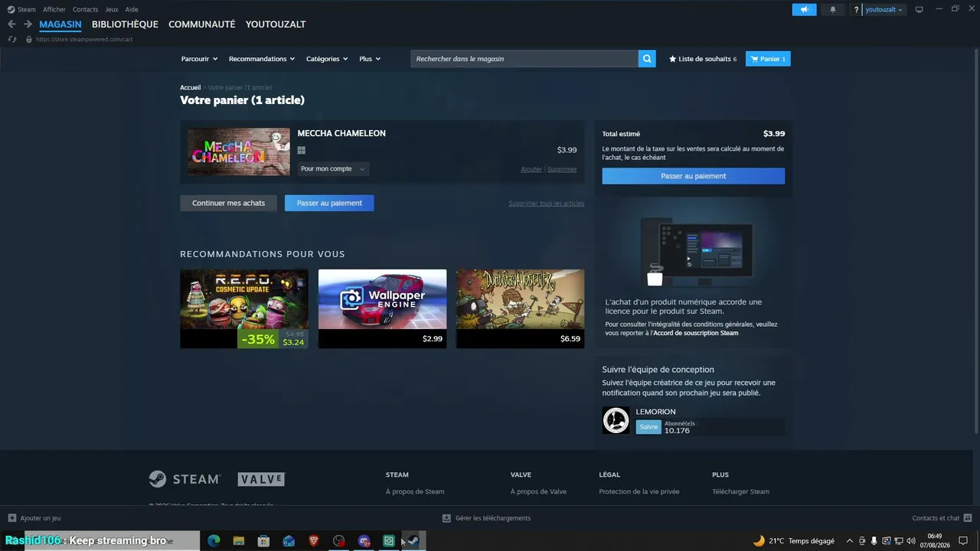Click the À propos de Valve footer link
980x551 pixels.
(x=538, y=492)
